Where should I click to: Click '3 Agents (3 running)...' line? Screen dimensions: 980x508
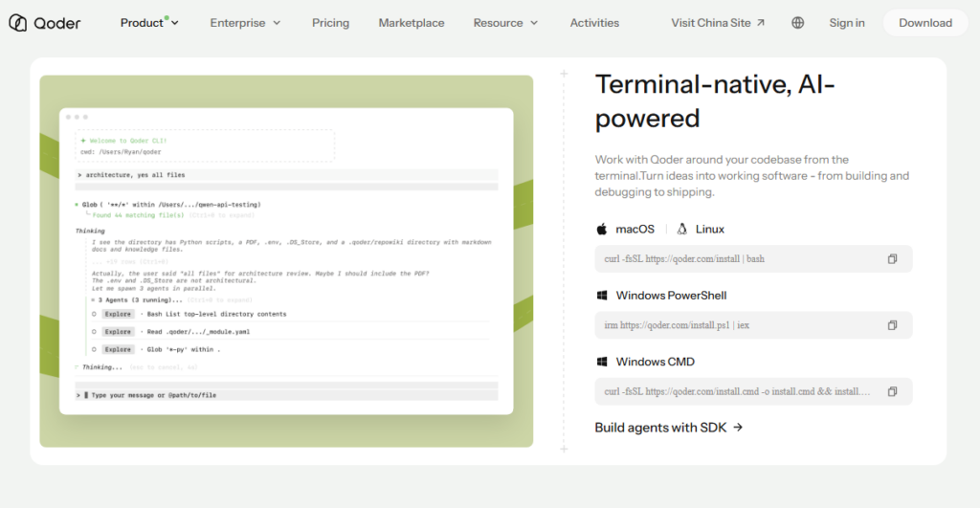tap(141, 300)
